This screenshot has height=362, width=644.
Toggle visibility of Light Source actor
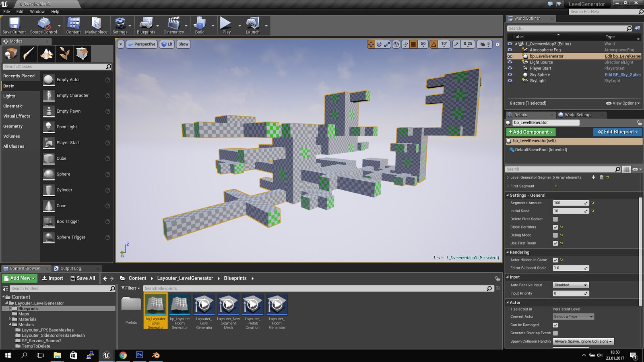(510, 62)
